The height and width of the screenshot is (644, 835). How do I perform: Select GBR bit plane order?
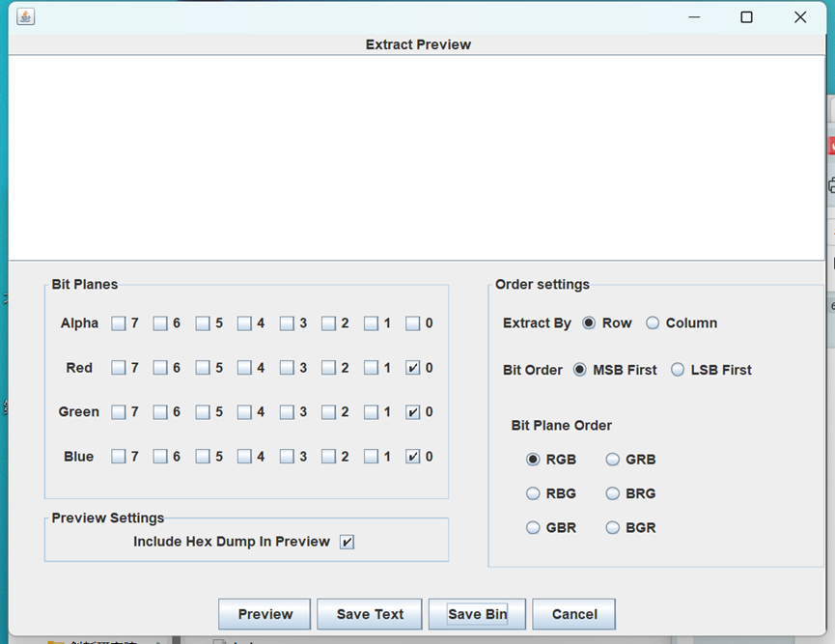pyautogui.click(x=533, y=527)
